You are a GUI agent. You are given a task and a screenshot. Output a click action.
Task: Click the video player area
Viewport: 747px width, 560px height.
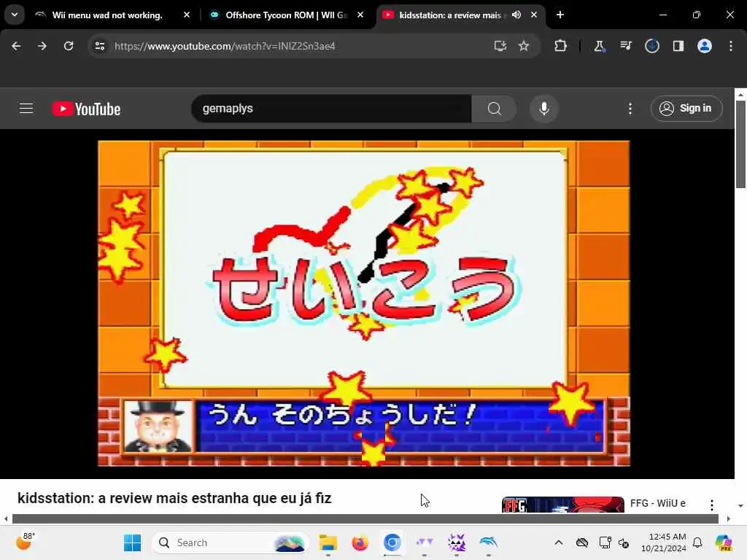[364, 303]
